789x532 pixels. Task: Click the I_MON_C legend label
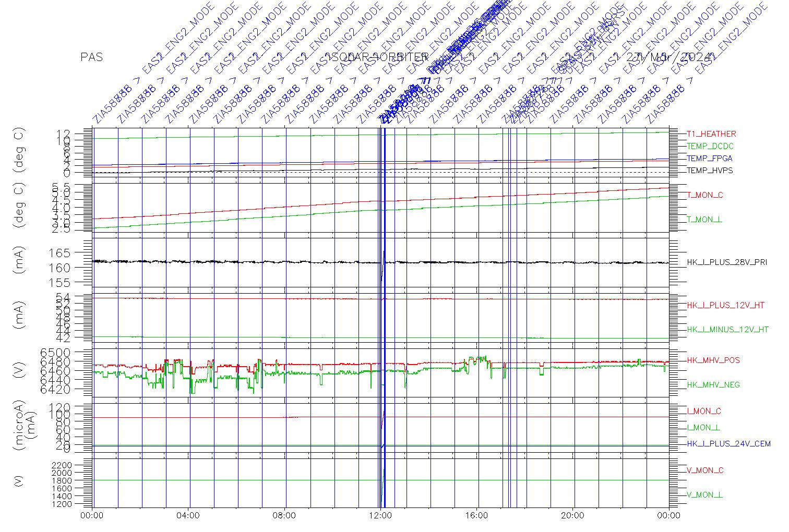click(x=704, y=411)
